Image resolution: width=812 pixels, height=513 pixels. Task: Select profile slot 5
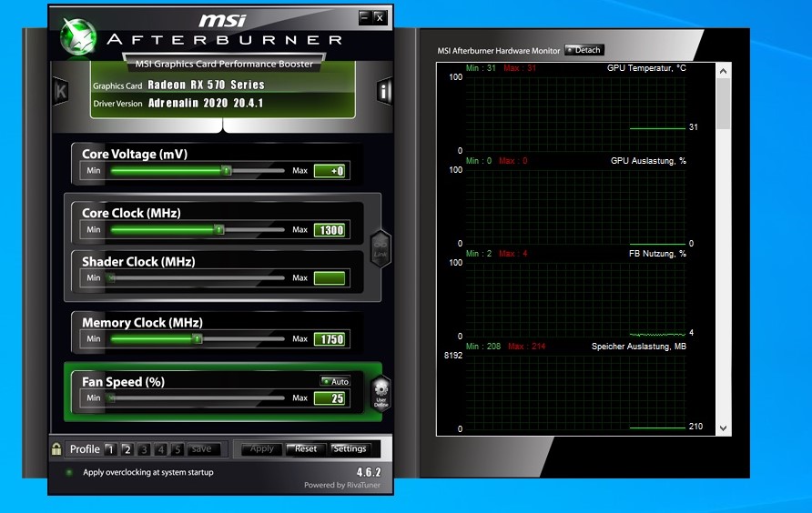click(x=178, y=449)
